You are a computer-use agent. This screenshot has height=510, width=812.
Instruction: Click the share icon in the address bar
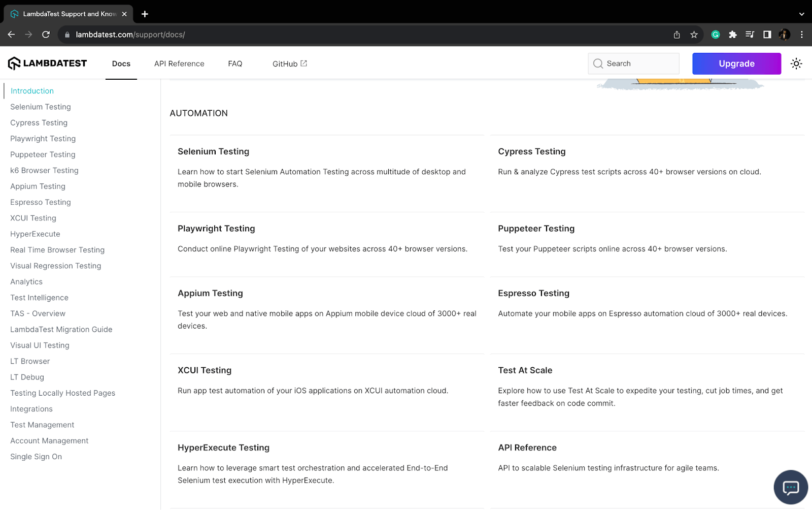[x=676, y=35]
